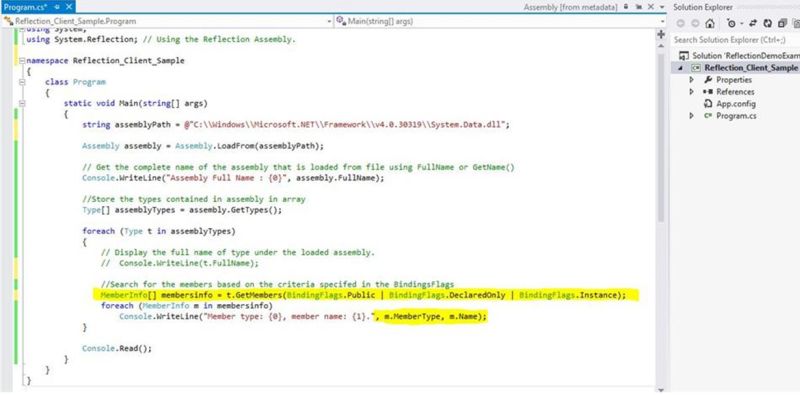Image resolution: width=800 pixels, height=395 pixels.
Task: Promote the Assembly preview tab to keep open
Action: (638, 8)
